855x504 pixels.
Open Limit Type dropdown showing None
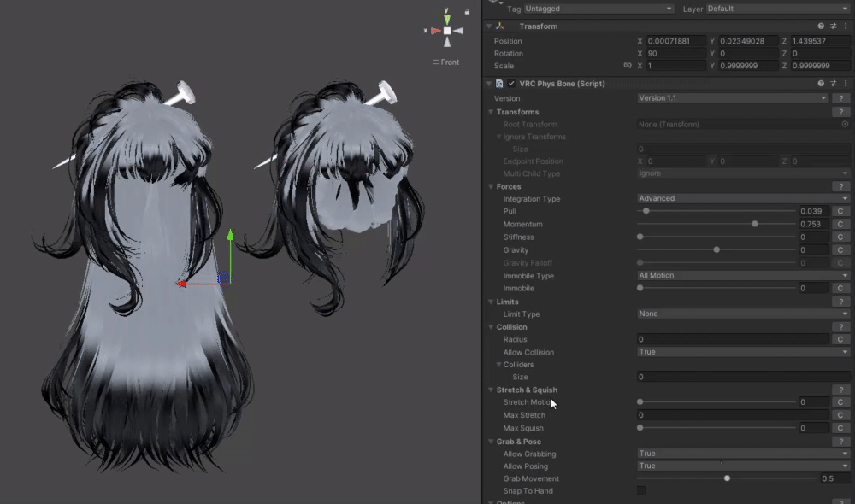point(743,314)
